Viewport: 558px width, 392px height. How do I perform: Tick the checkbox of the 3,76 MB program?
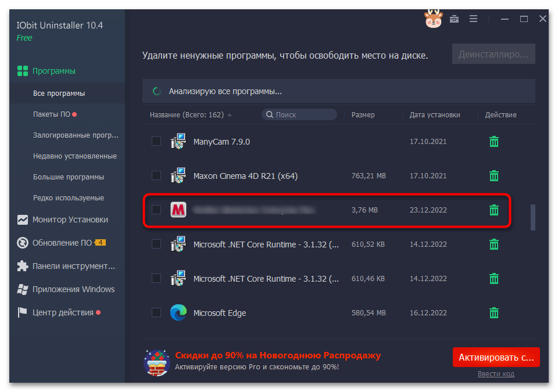(156, 210)
